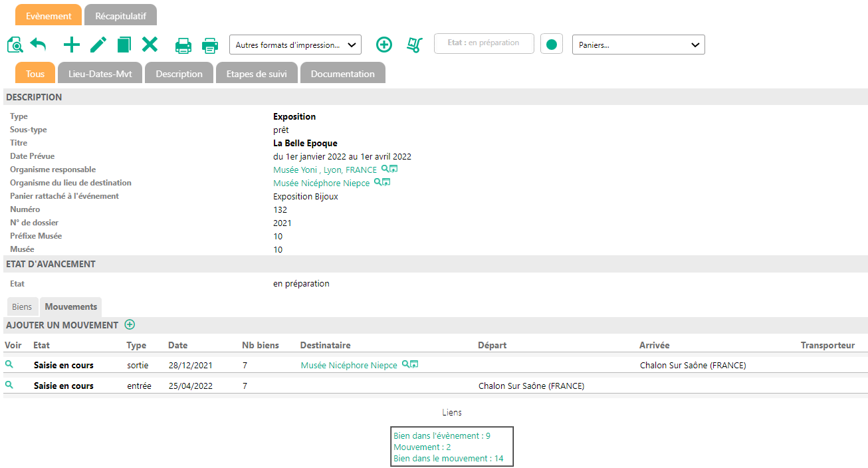Image resolution: width=868 pixels, height=468 pixels.
Task: Expand the Paniers dropdown
Action: tap(638, 45)
